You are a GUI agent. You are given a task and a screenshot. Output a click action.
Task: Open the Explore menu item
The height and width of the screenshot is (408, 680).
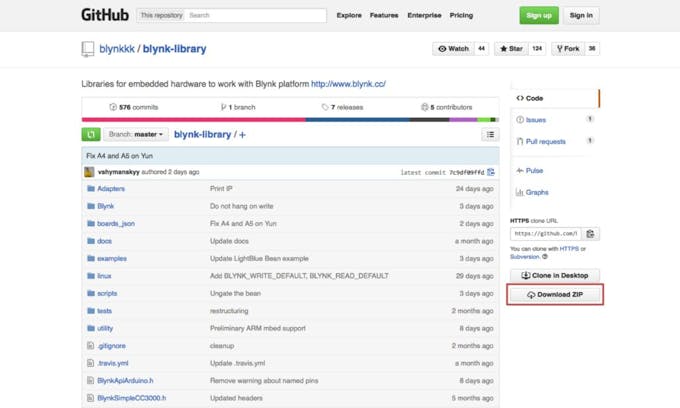tap(349, 15)
